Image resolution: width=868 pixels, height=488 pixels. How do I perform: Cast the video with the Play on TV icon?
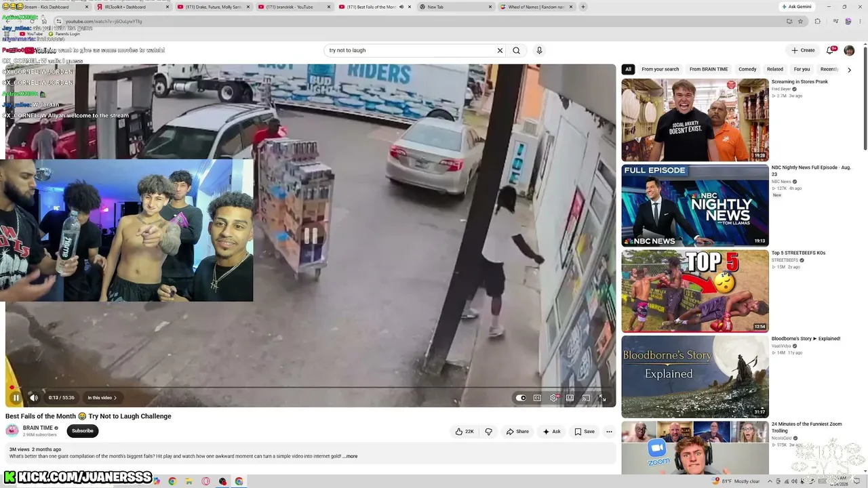coord(586,398)
